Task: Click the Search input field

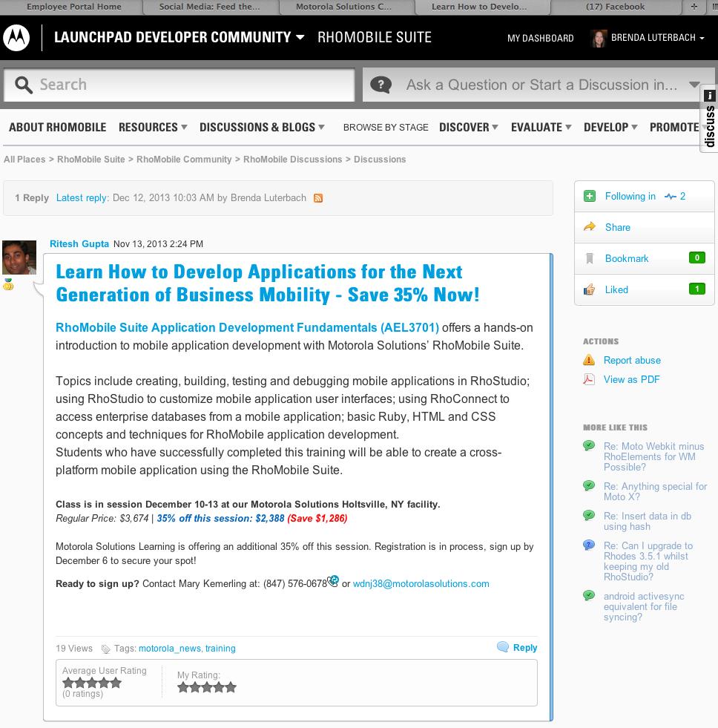Action: [179, 85]
